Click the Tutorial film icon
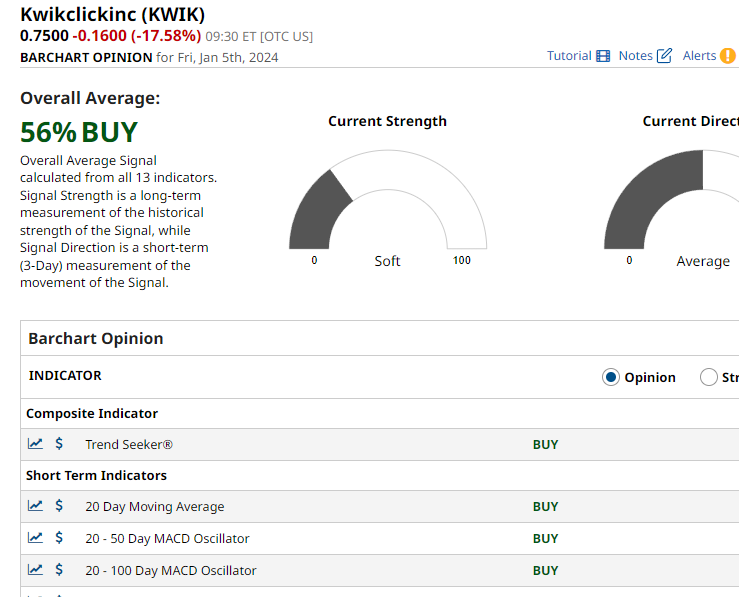The height and width of the screenshot is (597, 739). tap(603, 56)
